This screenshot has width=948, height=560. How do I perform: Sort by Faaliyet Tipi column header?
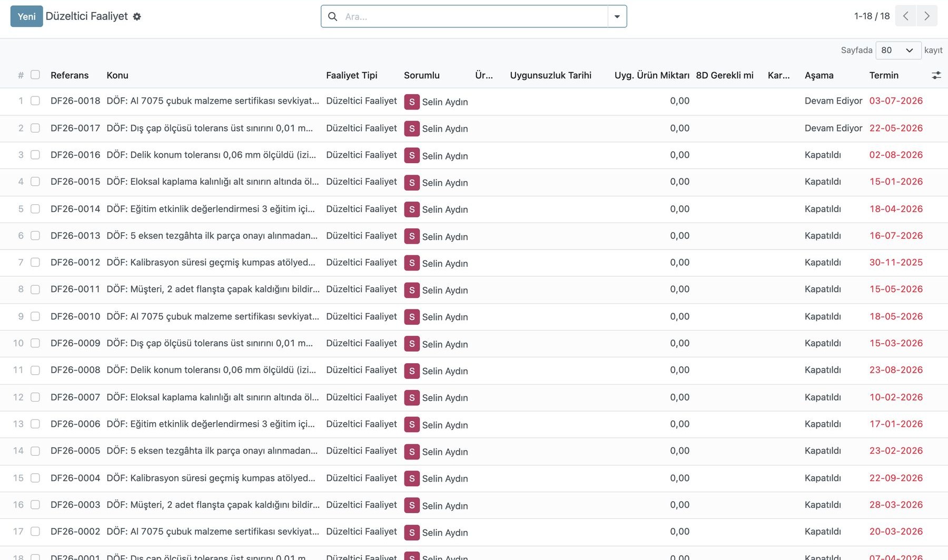pyautogui.click(x=352, y=75)
